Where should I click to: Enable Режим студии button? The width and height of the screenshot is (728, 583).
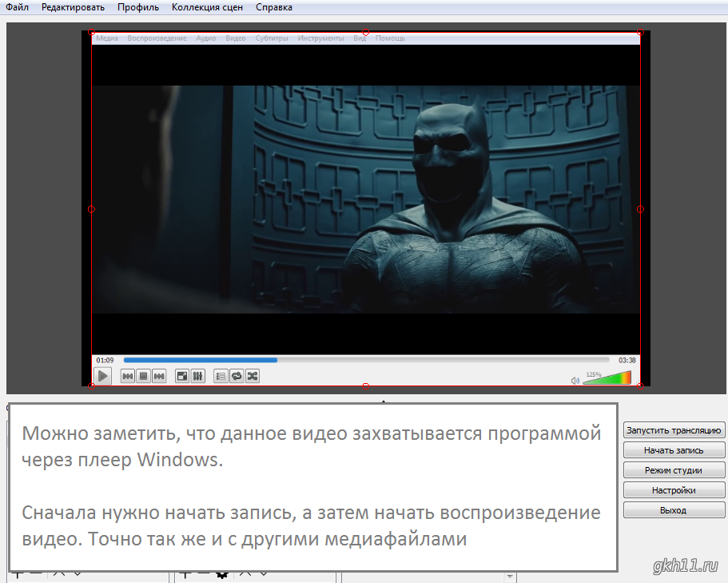pyautogui.click(x=674, y=470)
